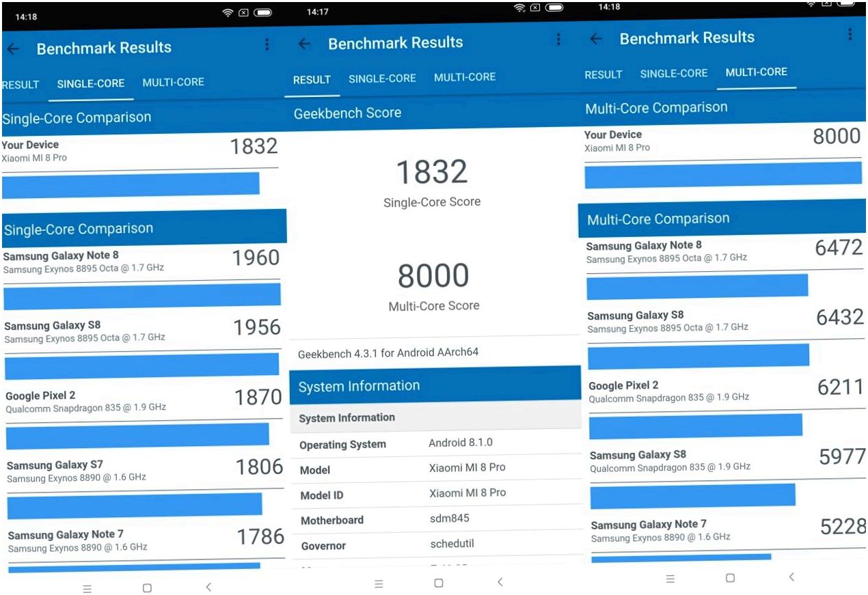Switch to RESULT tab on left screen
Viewport: 868px width, 595px height.
tap(20, 85)
